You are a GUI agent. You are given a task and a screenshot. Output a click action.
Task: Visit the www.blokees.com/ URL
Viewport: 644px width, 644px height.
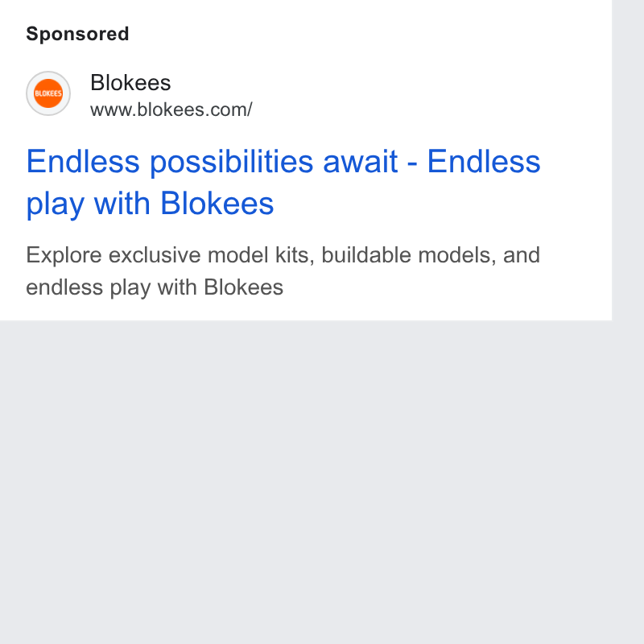coord(171,109)
